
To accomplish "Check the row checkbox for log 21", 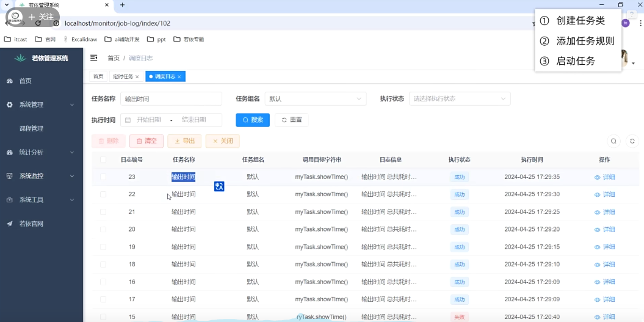I will click(103, 212).
